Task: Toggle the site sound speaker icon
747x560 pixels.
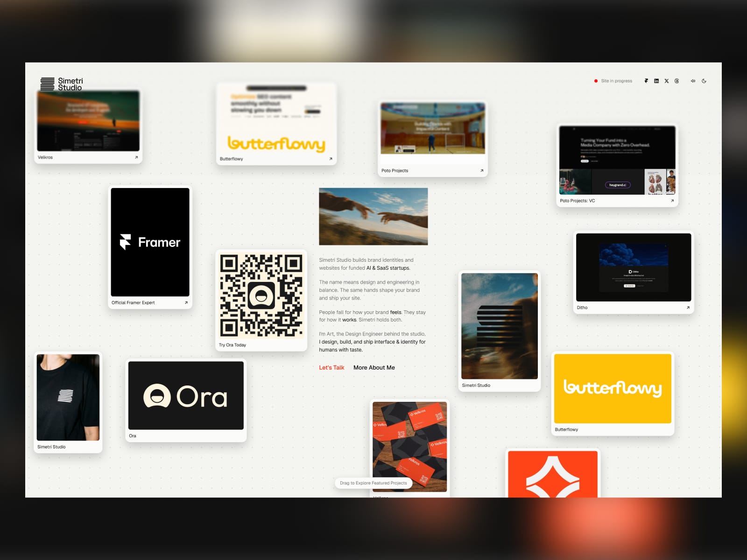Action: (693, 81)
